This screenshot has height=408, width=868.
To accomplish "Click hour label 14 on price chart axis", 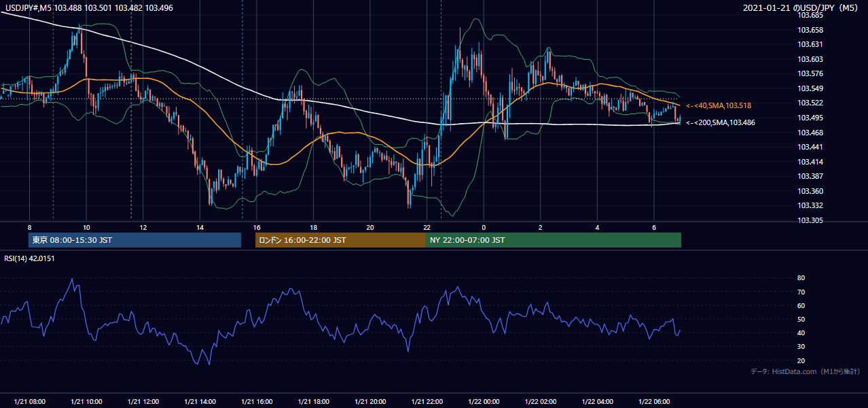I will point(200,227).
